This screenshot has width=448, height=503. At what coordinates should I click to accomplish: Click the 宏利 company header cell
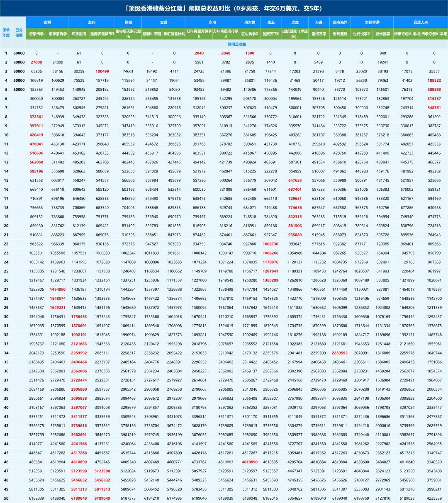point(47,22)
